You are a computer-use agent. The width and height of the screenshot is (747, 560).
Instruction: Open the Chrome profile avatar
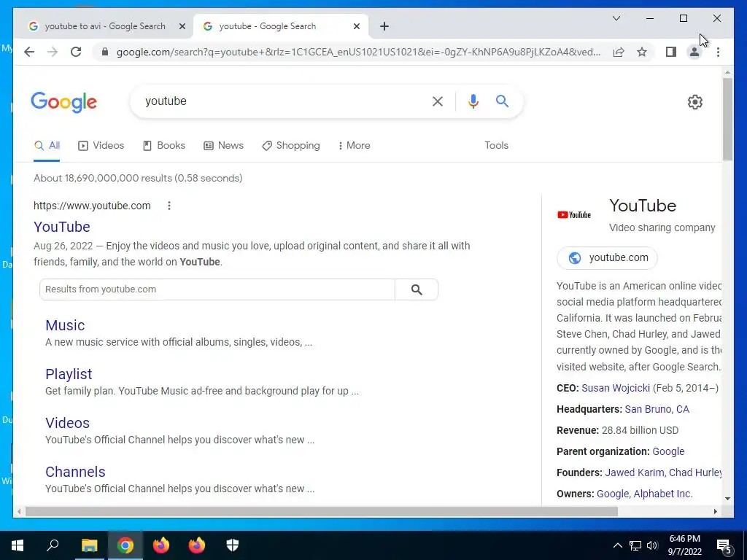tap(694, 52)
